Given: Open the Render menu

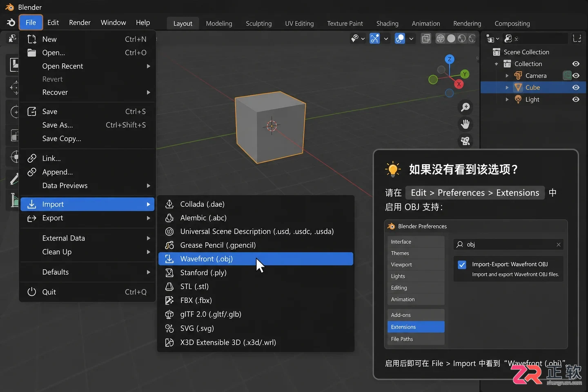Looking at the screenshot, I should (80, 22).
